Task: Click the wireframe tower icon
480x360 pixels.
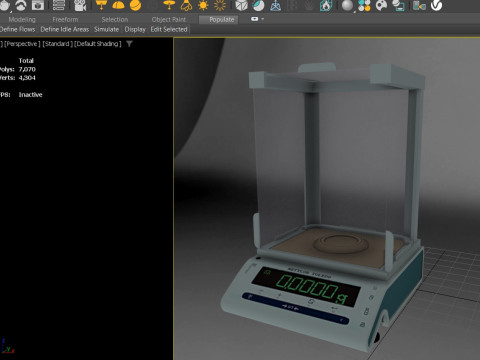Action: (275, 5)
